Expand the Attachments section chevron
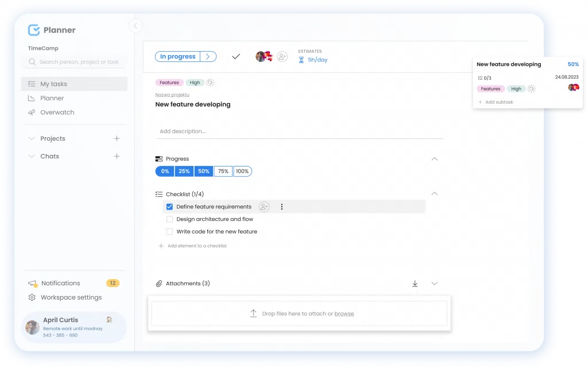Screen dimensions: 588x368 pos(434,284)
